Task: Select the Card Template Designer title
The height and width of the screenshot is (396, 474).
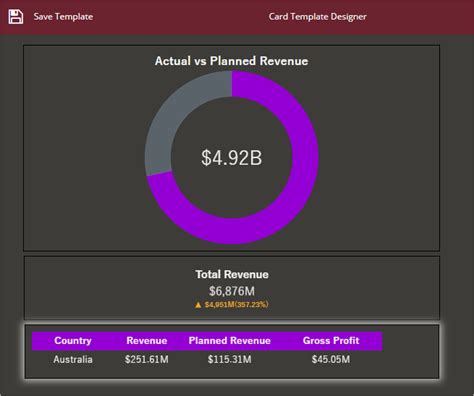Action: (317, 17)
